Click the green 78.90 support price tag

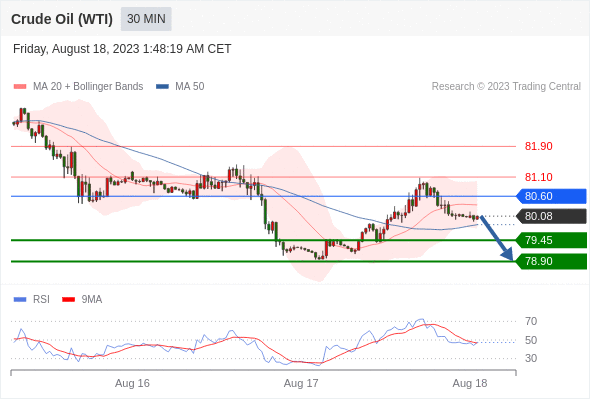coord(551,261)
